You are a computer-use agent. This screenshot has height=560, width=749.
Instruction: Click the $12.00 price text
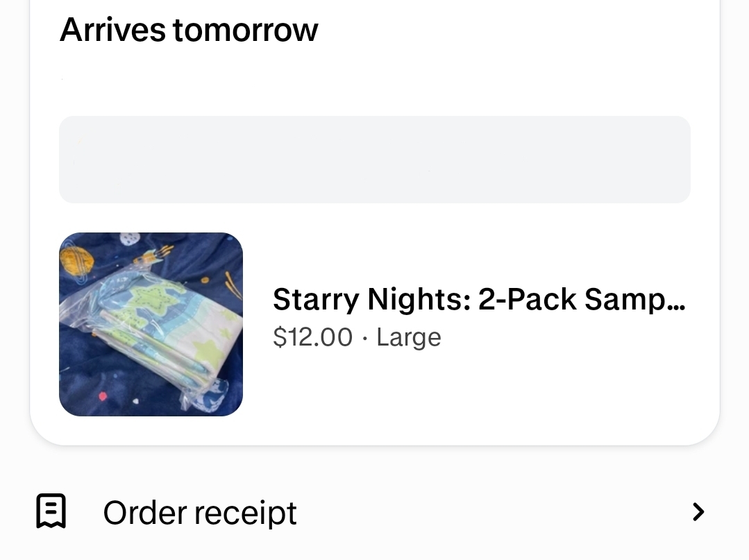(312, 337)
